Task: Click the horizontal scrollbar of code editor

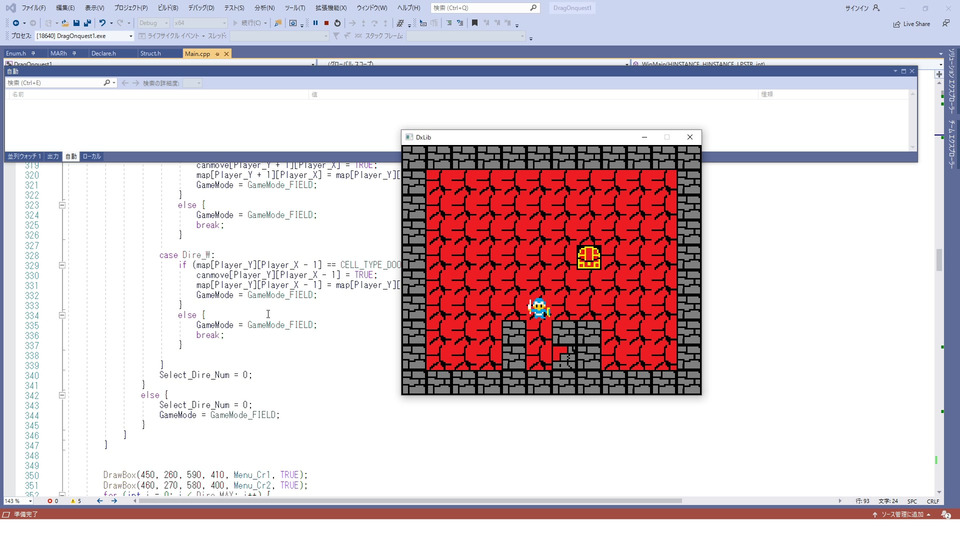Action: click(410, 501)
